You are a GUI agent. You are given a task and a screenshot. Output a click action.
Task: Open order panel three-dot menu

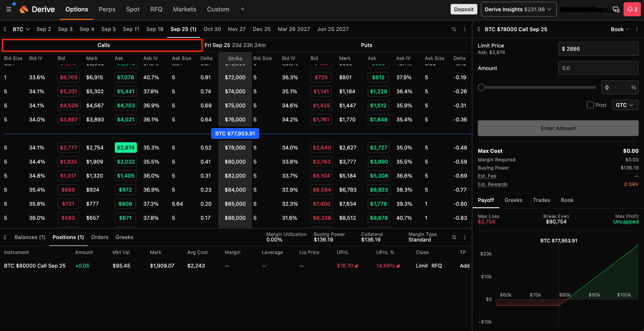(x=637, y=29)
